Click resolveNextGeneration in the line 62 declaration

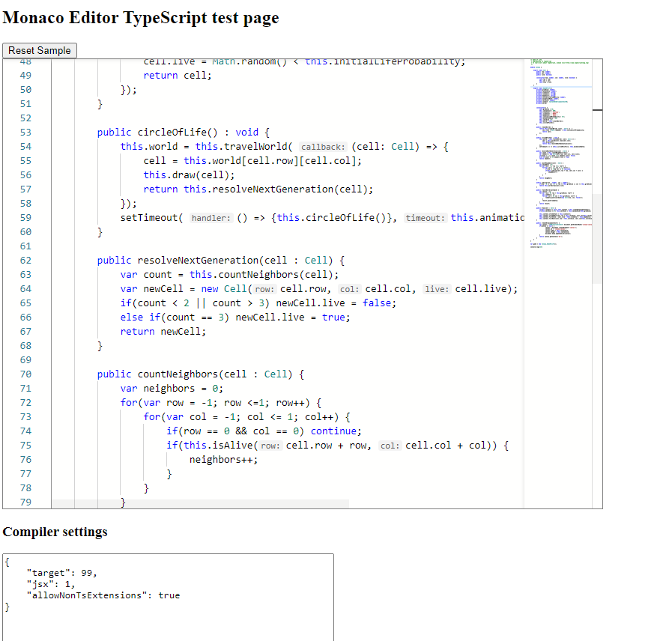[x=198, y=261]
